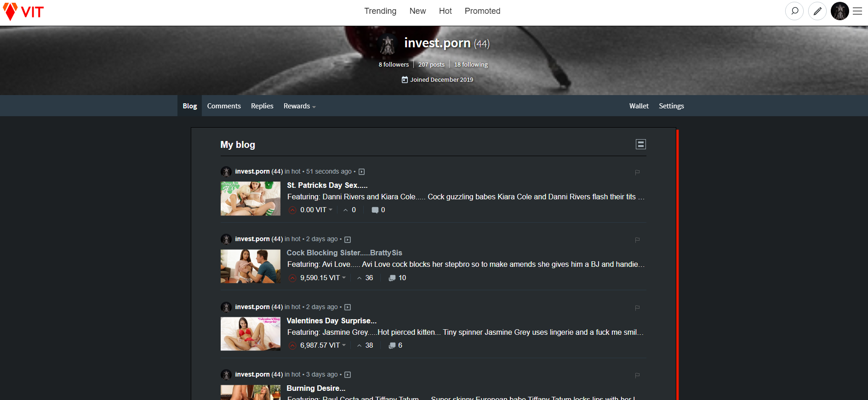Open thumbnail of the Valentines Day Surprise post

point(251,334)
